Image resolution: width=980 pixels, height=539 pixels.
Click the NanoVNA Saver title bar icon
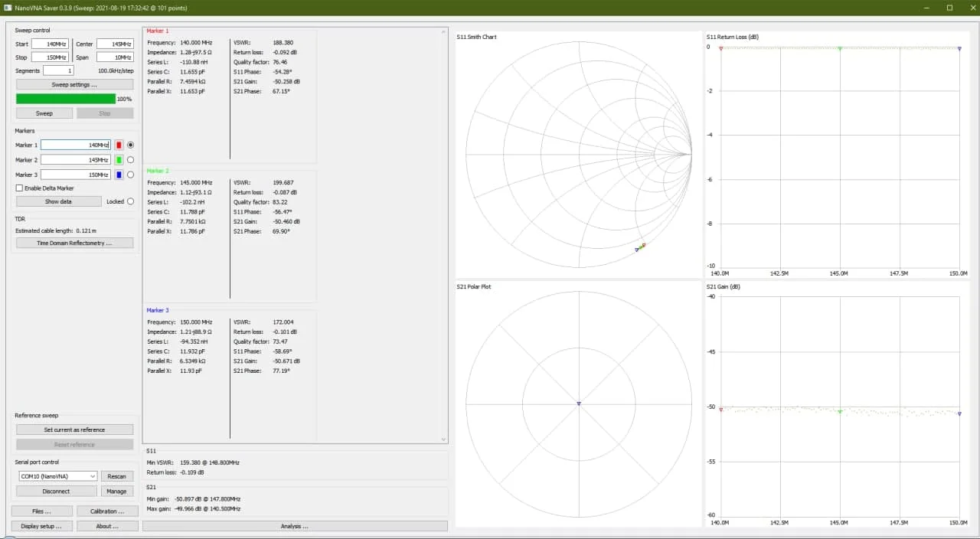pyautogui.click(x=8, y=8)
